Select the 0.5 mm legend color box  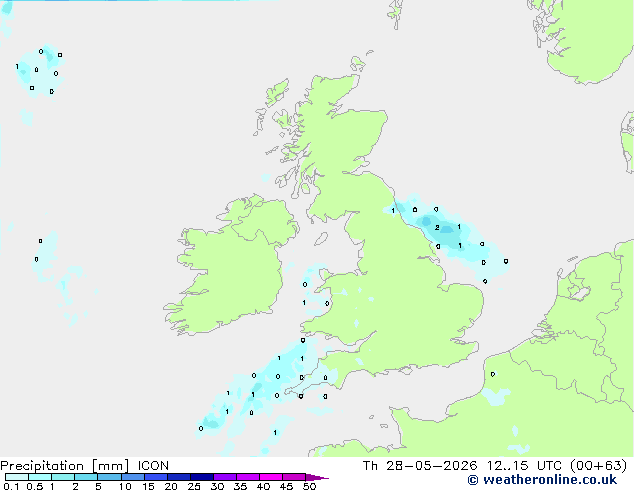40,477
